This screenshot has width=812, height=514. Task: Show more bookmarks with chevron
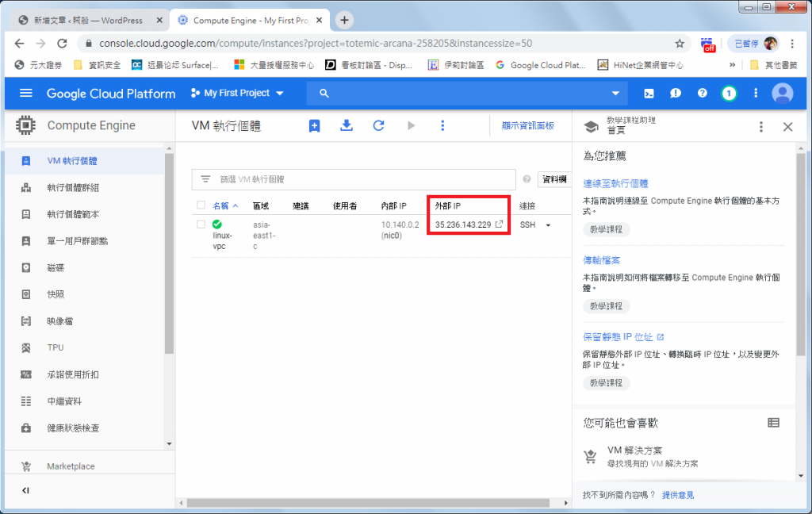tap(732, 65)
